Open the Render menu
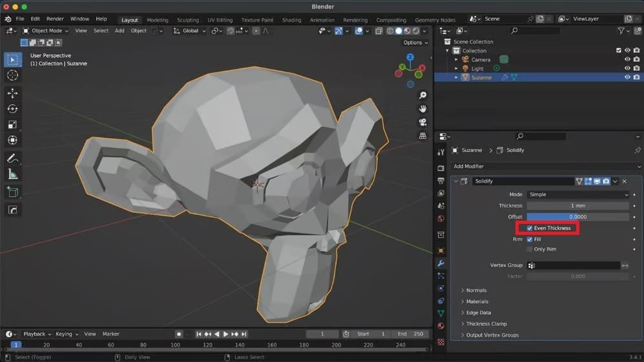 pos(55,19)
